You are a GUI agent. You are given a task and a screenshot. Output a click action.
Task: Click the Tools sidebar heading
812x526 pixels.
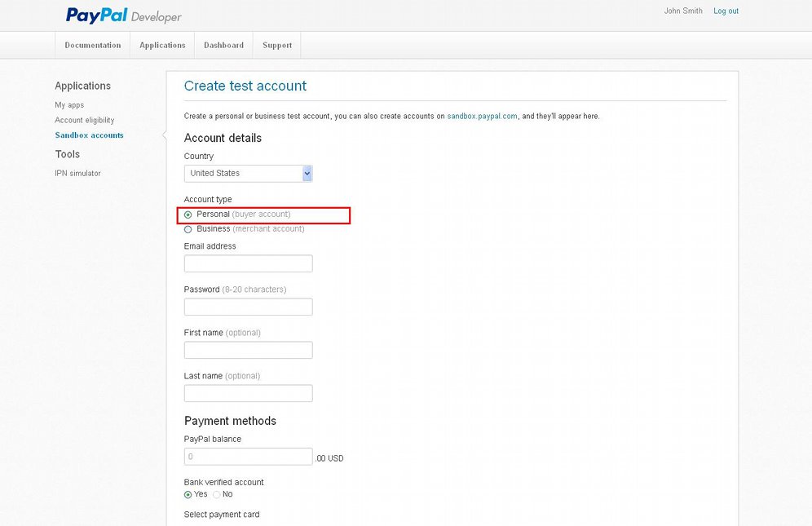[68, 154]
